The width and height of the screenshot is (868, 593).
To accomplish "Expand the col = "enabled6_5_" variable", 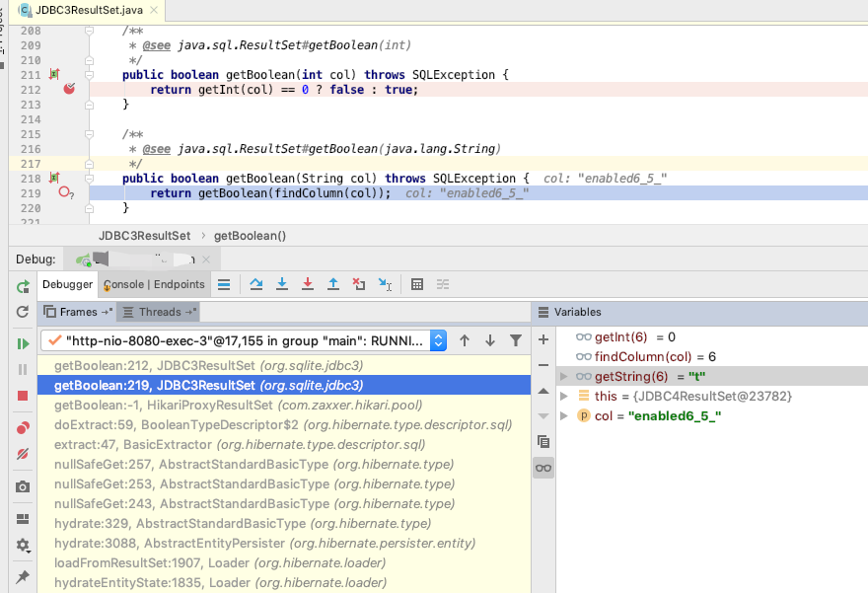I will pos(563,415).
